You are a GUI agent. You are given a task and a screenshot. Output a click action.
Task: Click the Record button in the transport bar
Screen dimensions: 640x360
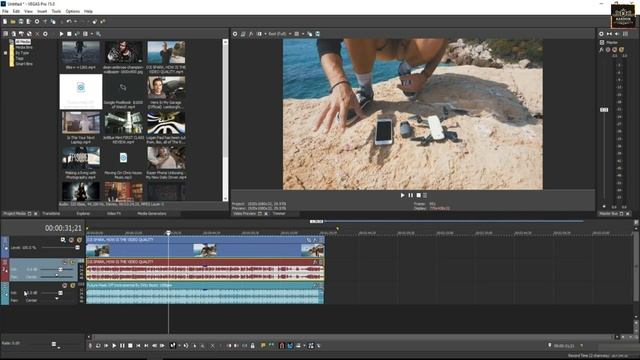pyautogui.click(x=90, y=346)
